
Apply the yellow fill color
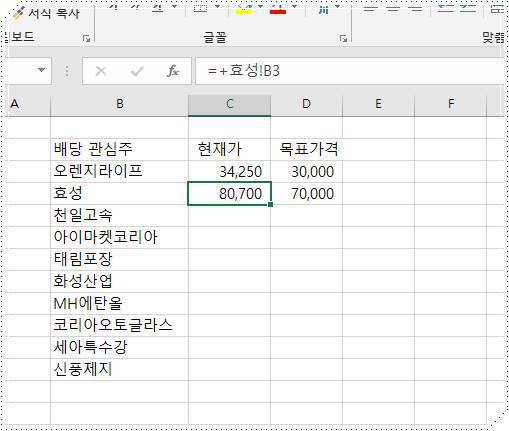click(244, 9)
